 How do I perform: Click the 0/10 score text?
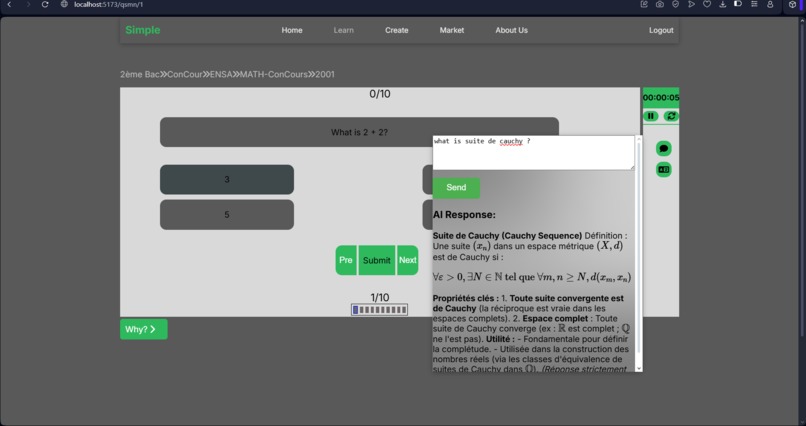coord(380,94)
